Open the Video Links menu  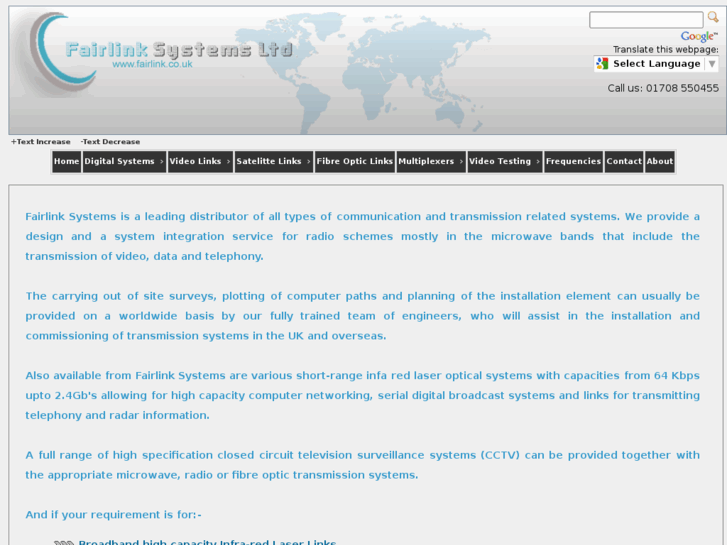tap(200, 161)
